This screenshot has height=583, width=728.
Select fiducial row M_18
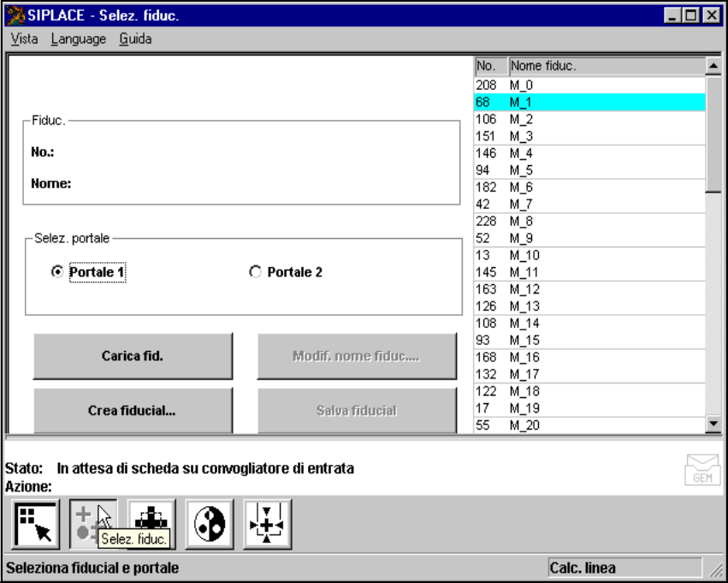[x=589, y=391]
